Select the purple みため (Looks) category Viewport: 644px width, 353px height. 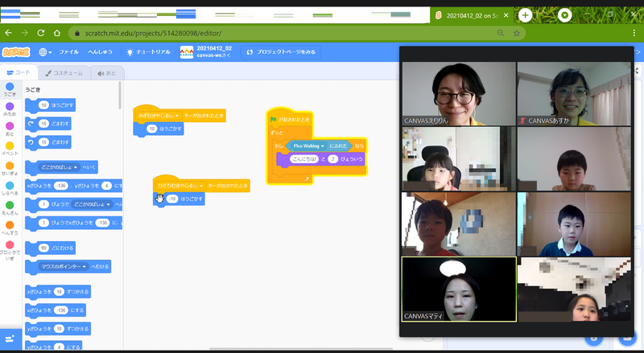click(x=10, y=106)
